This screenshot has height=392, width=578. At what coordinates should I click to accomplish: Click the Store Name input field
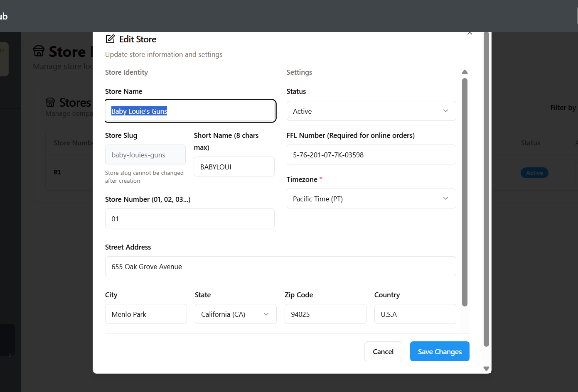[190, 111]
